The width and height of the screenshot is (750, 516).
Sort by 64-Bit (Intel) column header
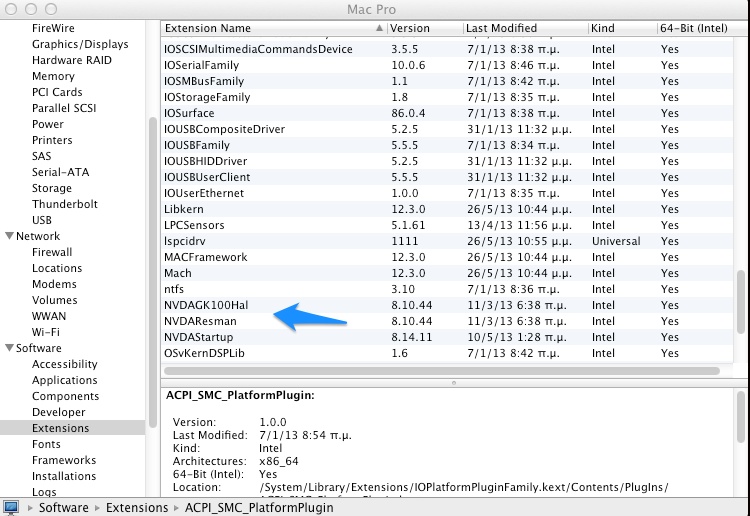tap(694, 28)
